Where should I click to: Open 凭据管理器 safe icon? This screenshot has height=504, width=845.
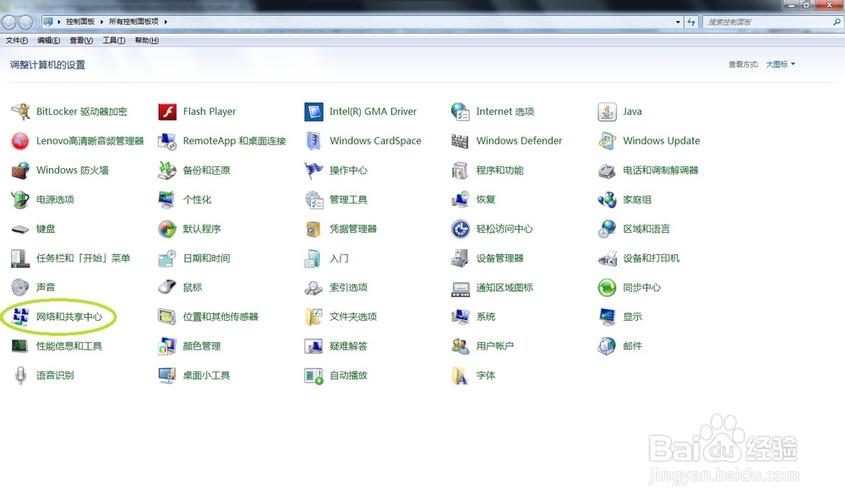(313, 229)
